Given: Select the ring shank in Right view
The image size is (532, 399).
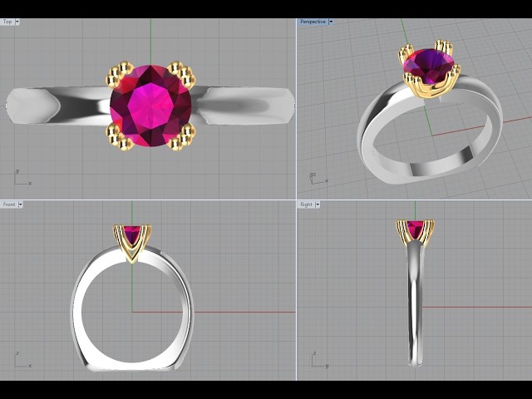Looking at the screenshot, I should pos(416,305).
